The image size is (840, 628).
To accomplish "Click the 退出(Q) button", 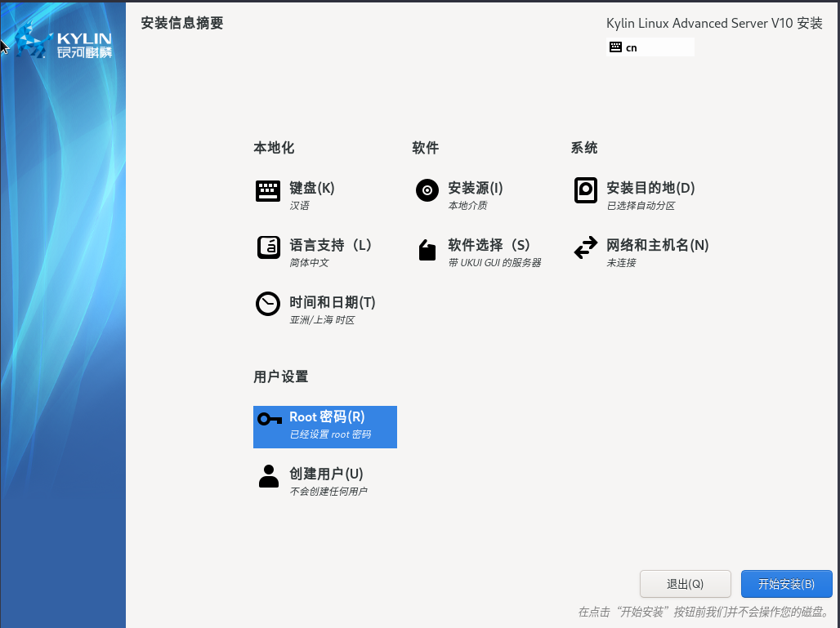I will point(685,584).
